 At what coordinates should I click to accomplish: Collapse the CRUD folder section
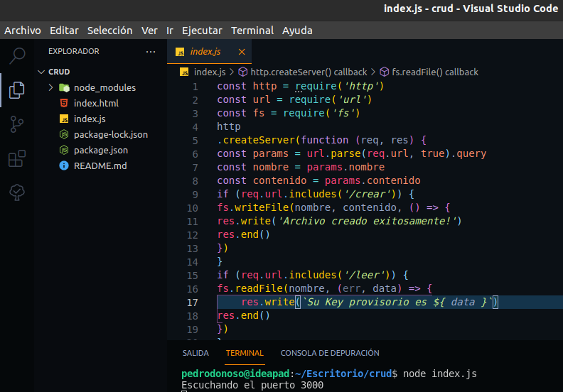[41, 72]
